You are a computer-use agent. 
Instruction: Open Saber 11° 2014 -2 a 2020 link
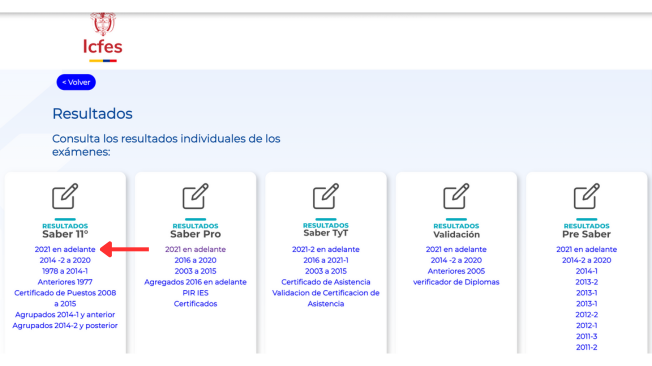pyautogui.click(x=65, y=260)
